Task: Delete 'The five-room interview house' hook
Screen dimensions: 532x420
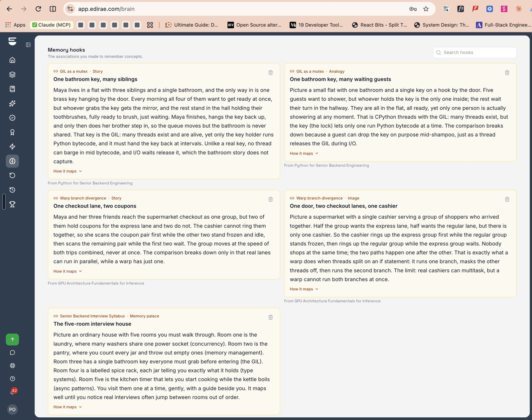Action: (271, 317)
